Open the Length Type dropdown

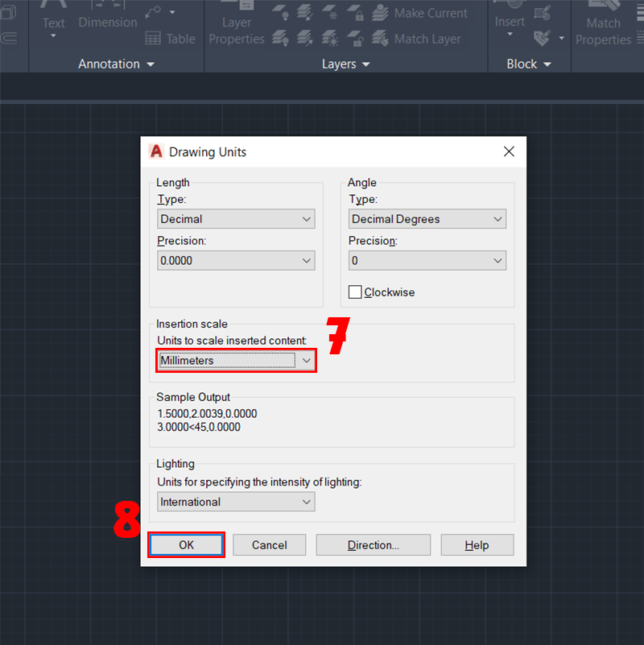236,219
